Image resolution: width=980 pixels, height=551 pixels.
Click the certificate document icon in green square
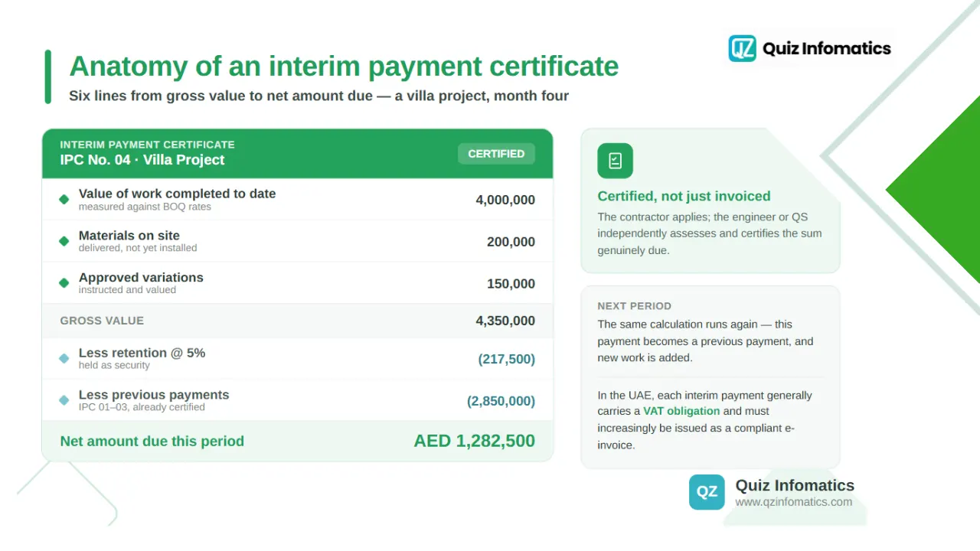pos(615,161)
